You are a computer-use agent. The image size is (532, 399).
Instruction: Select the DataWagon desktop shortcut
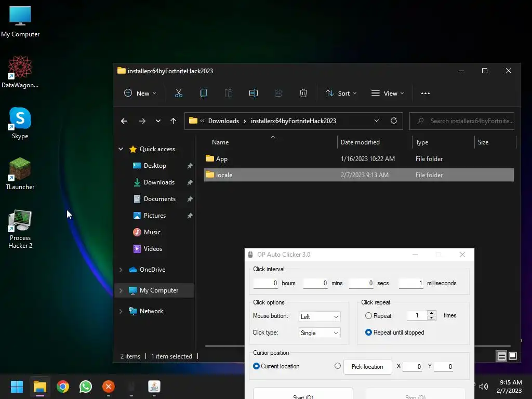pyautogui.click(x=20, y=72)
